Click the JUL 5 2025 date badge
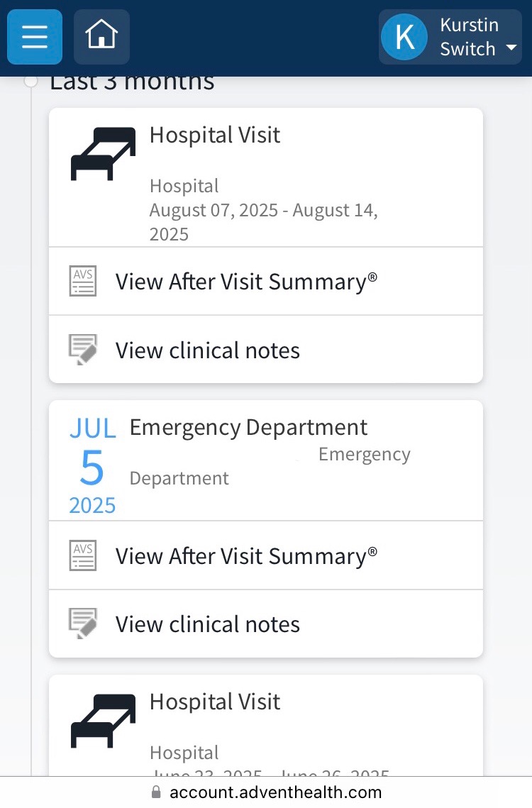 (92, 466)
